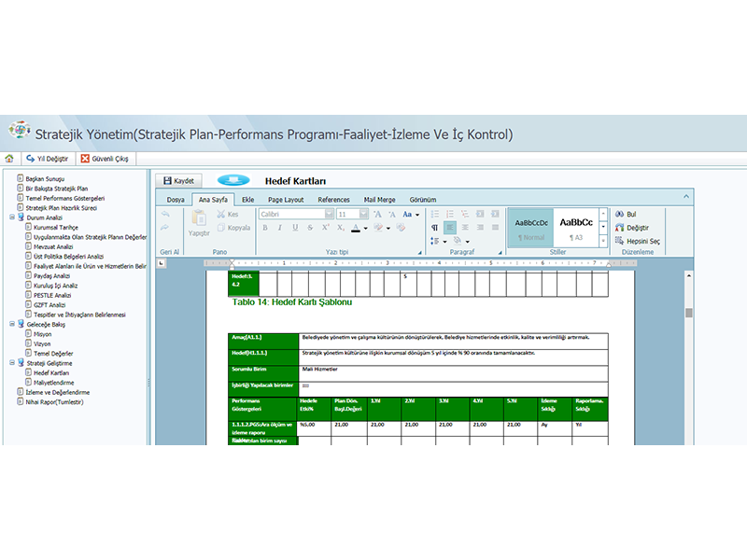
Task: Click the ruler tab stop selector icon
Action: [x=162, y=263]
